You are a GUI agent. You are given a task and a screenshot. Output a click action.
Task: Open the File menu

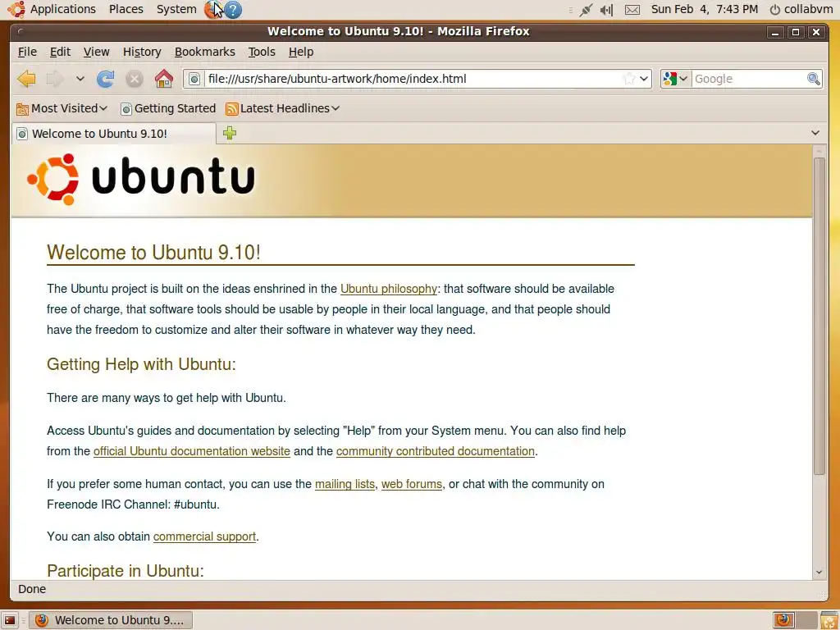click(x=27, y=52)
